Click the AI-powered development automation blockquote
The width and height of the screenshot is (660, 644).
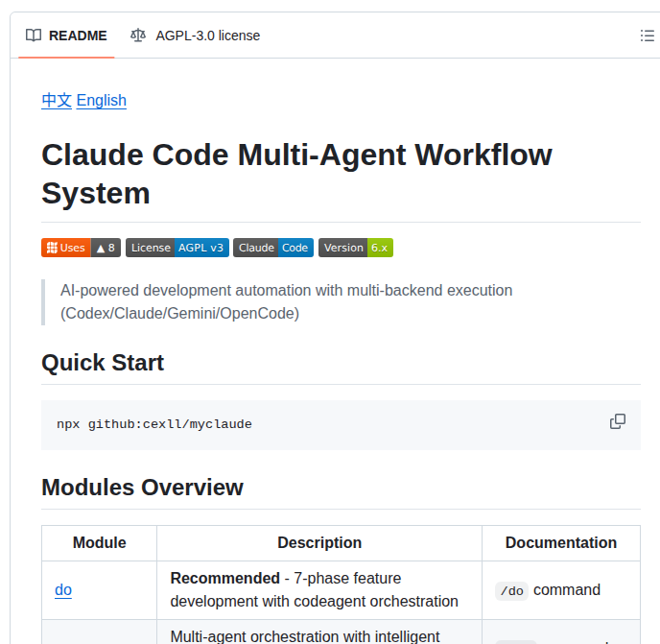[x=287, y=301]
